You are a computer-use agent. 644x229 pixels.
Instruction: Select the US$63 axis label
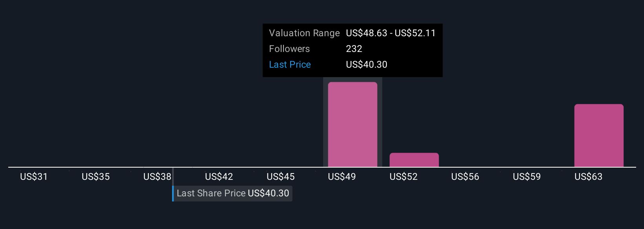(x=588, y=177)
